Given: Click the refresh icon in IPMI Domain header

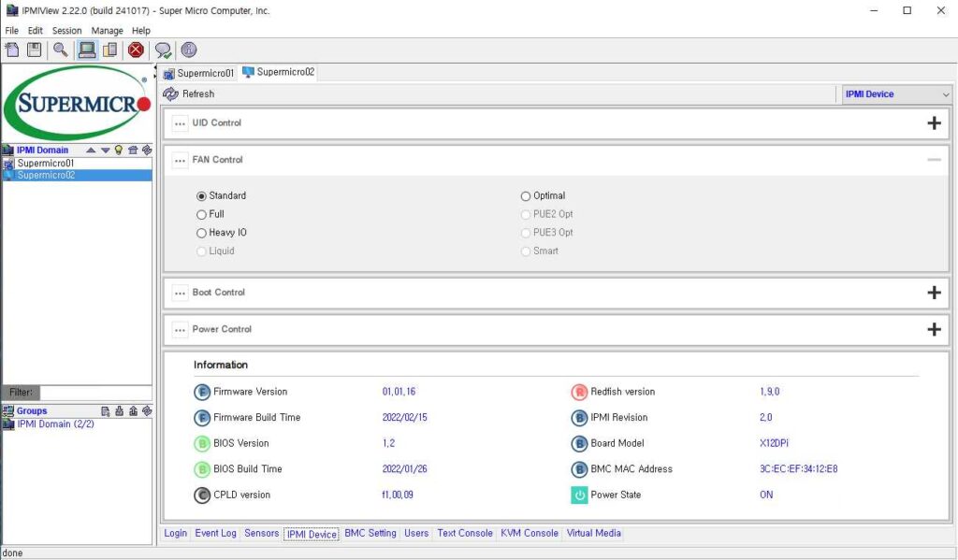Looking at the screenshot, I should point(147,151).
